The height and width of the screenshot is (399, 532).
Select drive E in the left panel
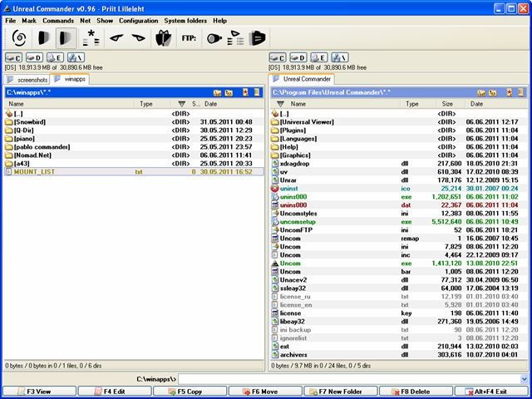click(x=55, y=57)
